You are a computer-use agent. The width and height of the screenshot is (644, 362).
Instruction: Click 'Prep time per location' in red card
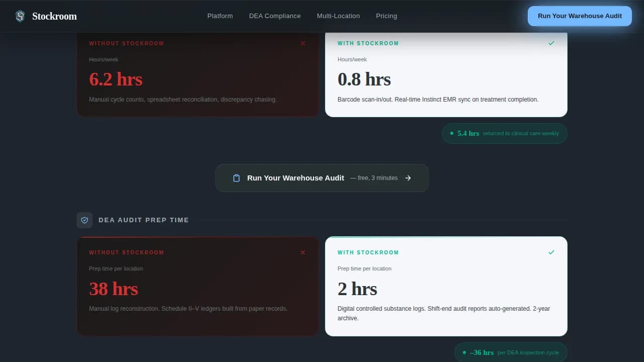[x=116, y=268]
